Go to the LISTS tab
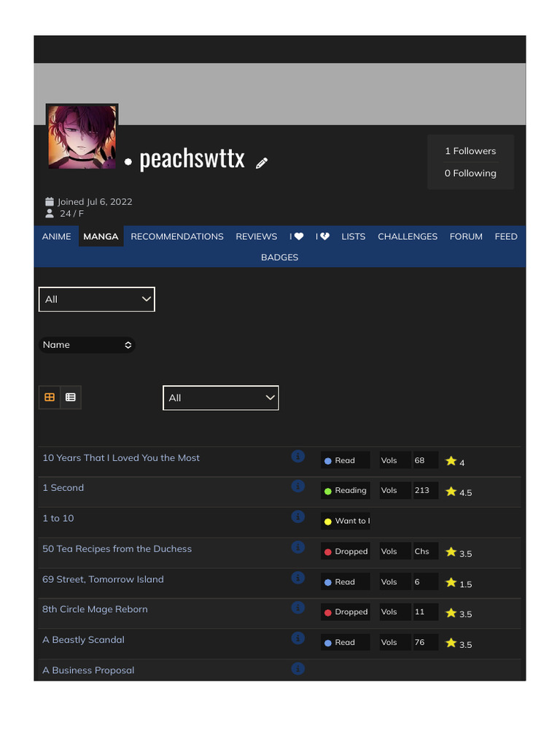Image resolution: width=560 pixels, height=747 pixels. [x=354, y=236]
